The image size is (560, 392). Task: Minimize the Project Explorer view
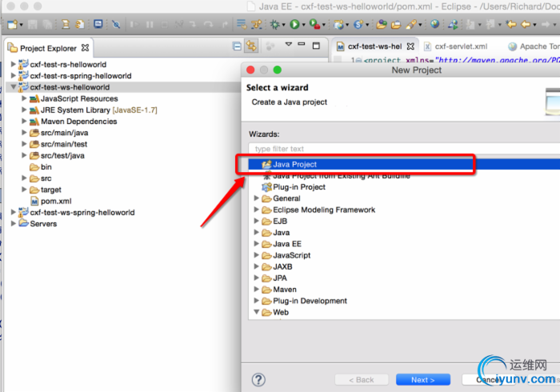pyautogui.click(x=302, y=44)
